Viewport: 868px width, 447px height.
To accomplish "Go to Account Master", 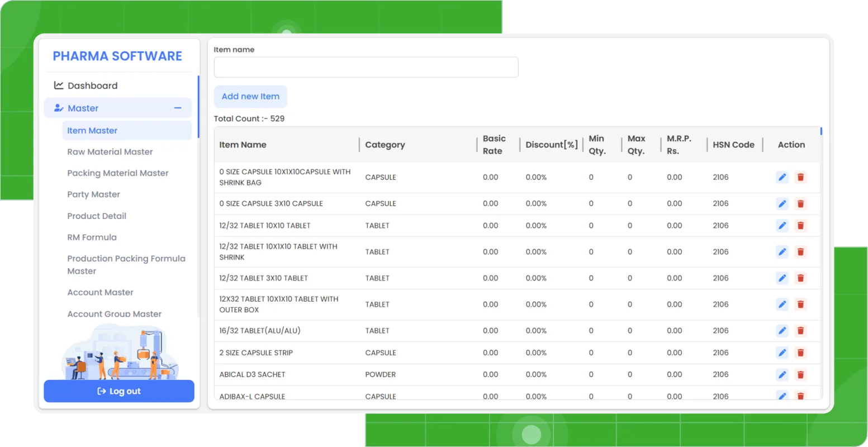I will click(x=101, y=292).
